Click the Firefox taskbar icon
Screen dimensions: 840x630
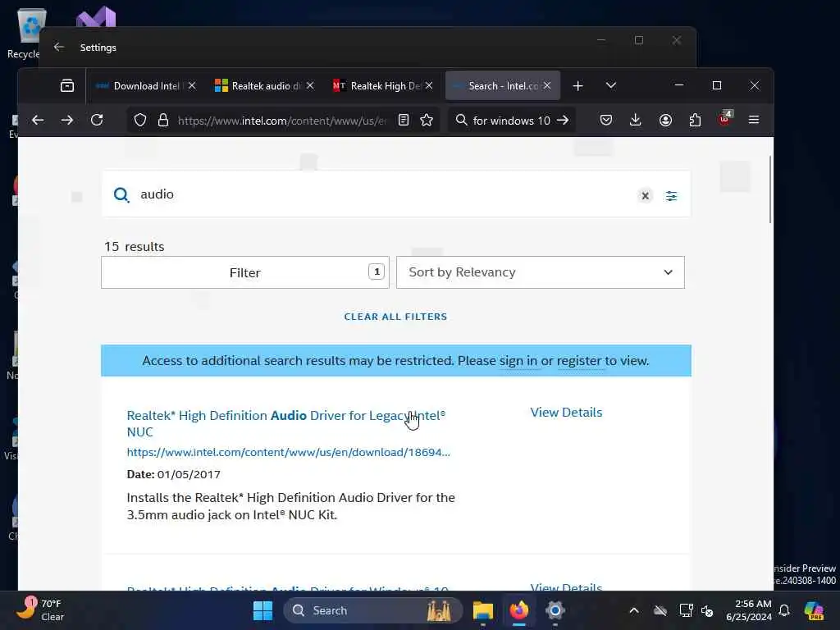pyautogui.click(x=518, y=610)
